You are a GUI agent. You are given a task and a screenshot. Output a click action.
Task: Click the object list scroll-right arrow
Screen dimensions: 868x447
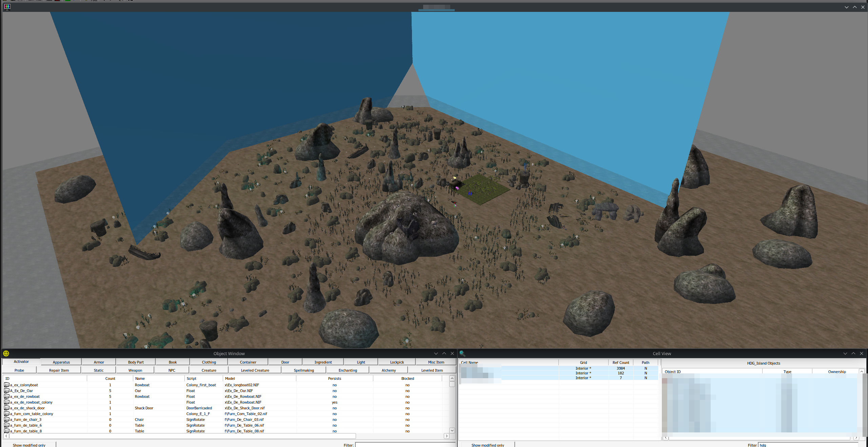pyautogui.click(x=447, y=436)
